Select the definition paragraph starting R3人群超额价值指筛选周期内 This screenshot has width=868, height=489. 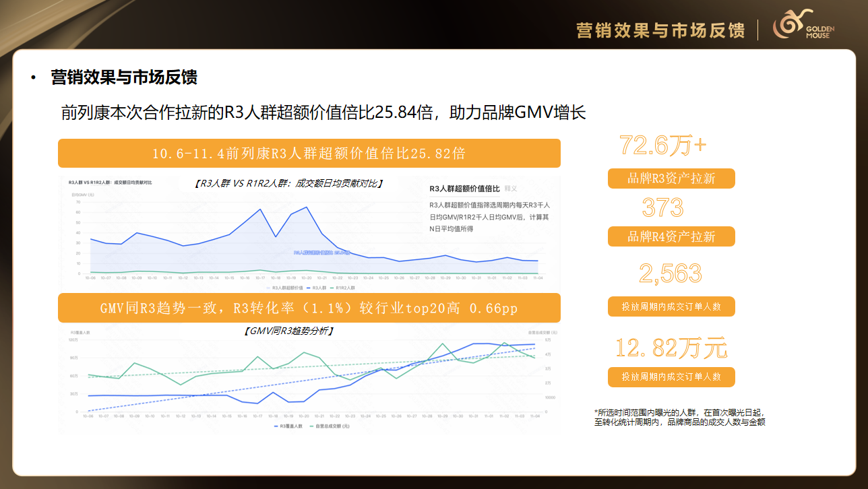coord(490,217)
